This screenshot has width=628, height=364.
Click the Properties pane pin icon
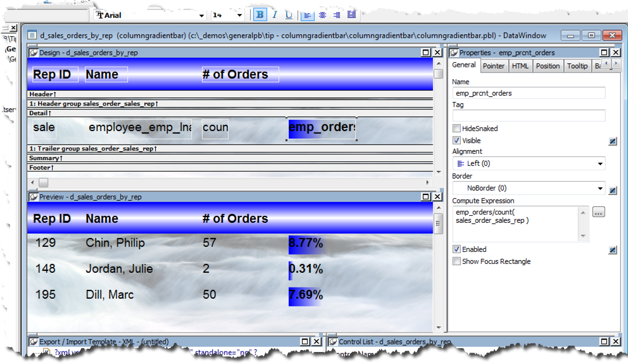454,53
